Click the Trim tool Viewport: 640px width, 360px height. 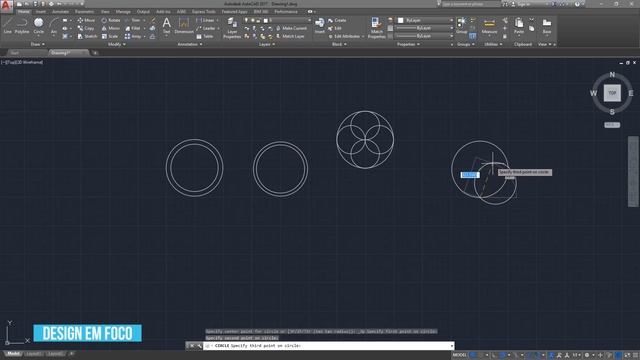click(x=132, y=20)
